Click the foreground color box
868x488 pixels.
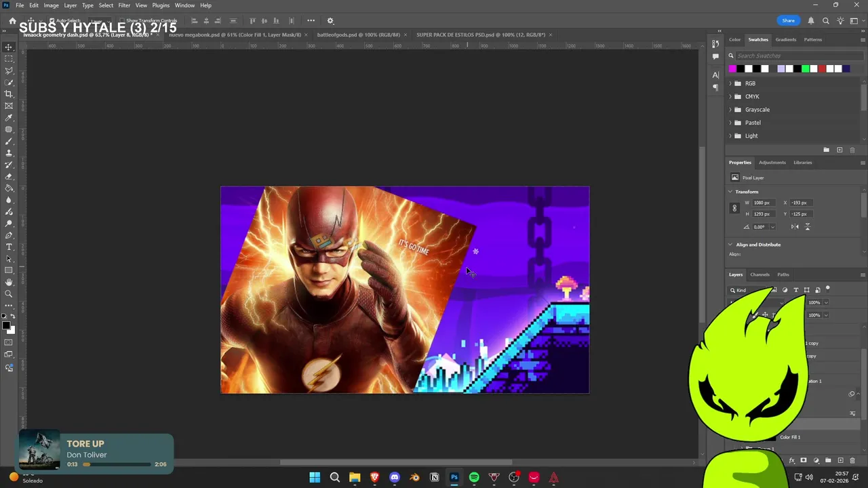[6, 326]
